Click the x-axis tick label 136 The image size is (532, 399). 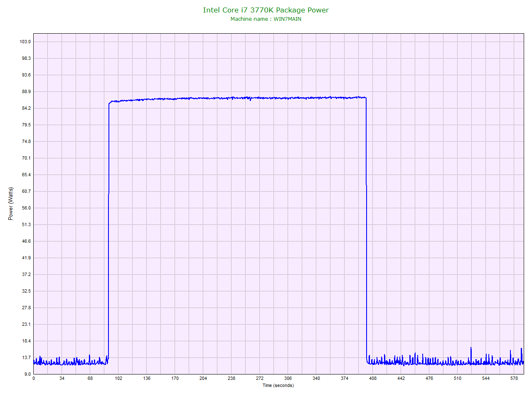147,378
